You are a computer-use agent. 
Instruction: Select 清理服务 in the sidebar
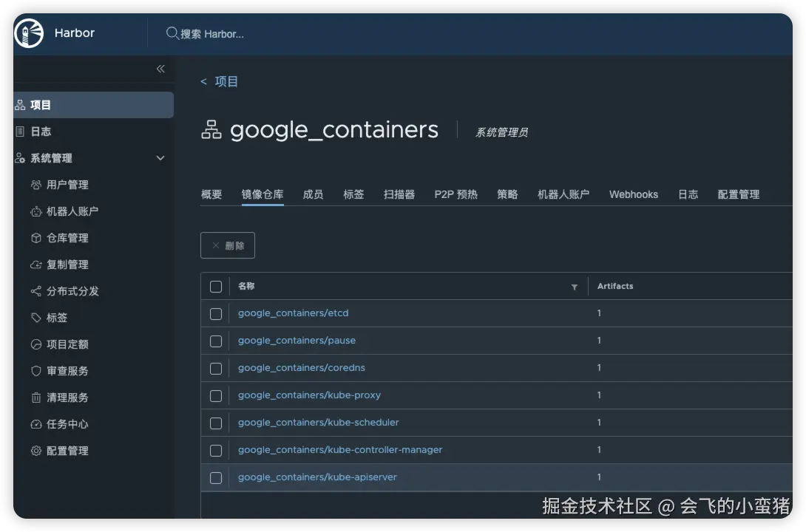pos(67,398)
